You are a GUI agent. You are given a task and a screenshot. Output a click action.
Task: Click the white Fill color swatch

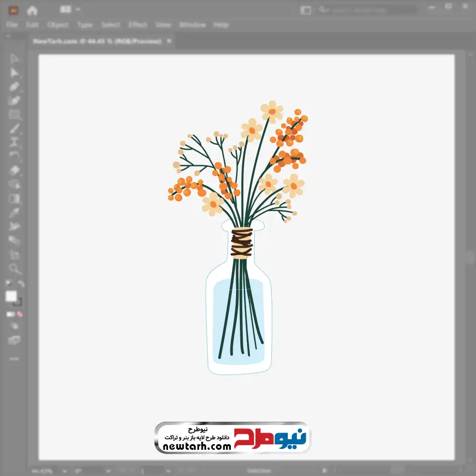(11, 296)
